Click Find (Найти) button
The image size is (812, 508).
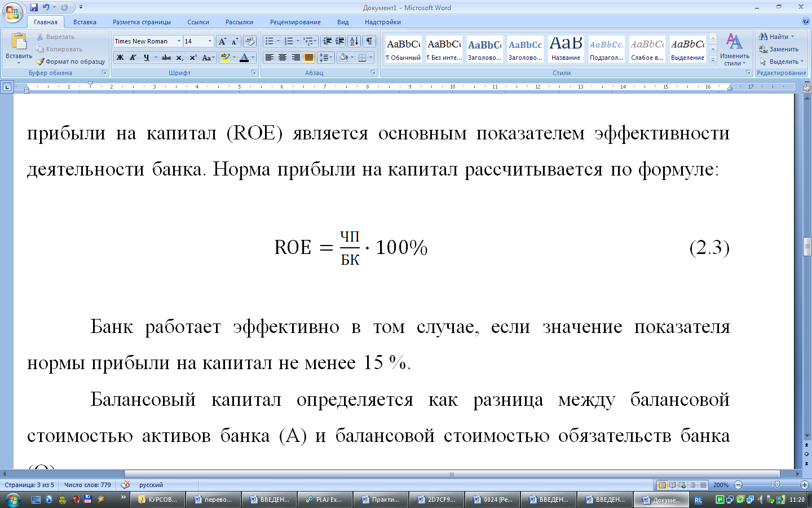pyautogui.click(x=776, y=37)
